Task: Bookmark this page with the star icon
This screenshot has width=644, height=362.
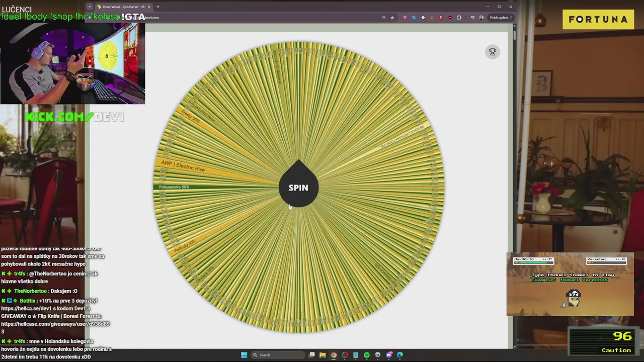Action: tap(392, 18)
